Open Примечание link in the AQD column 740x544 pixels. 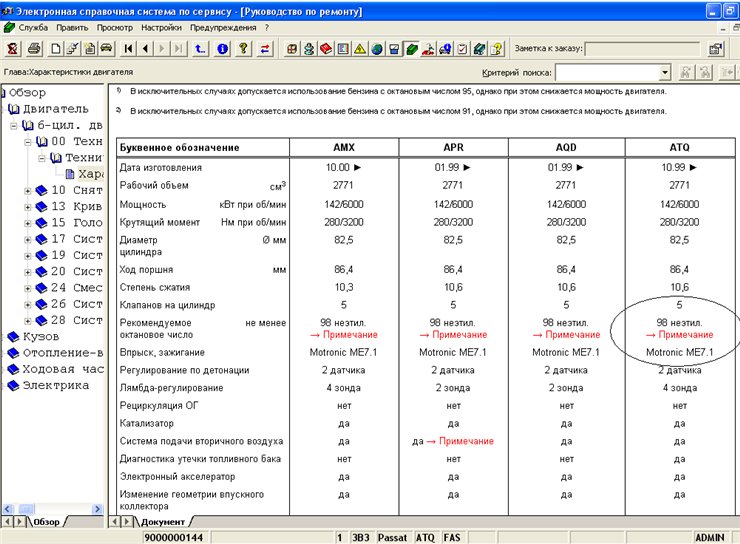point(566,335)
